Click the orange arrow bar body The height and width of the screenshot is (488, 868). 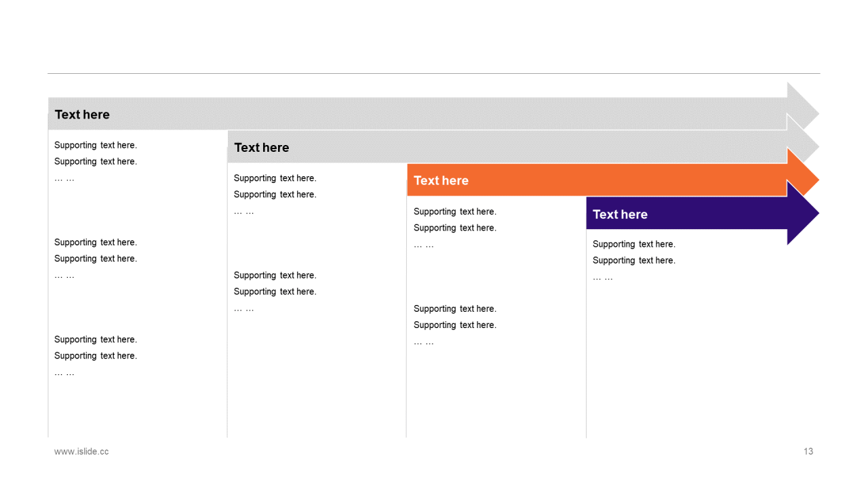[597, 180]
